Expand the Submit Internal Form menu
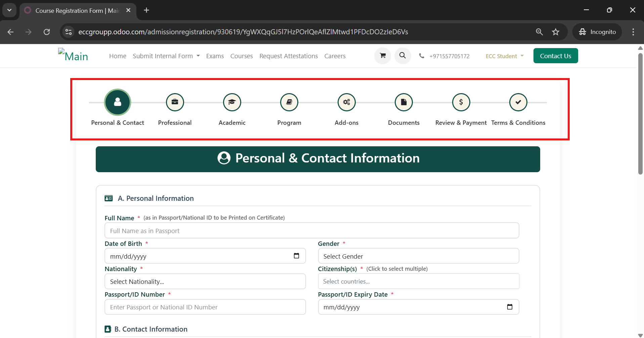 tap(166, 56)
